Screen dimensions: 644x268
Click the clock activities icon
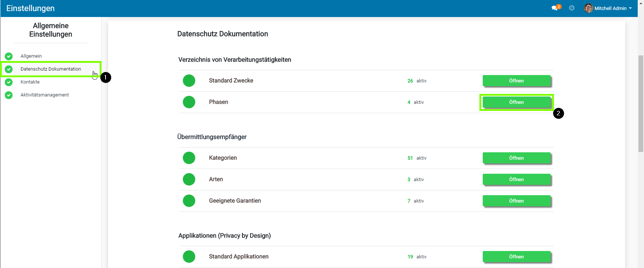pyautogui.click(x=572, y=8)
